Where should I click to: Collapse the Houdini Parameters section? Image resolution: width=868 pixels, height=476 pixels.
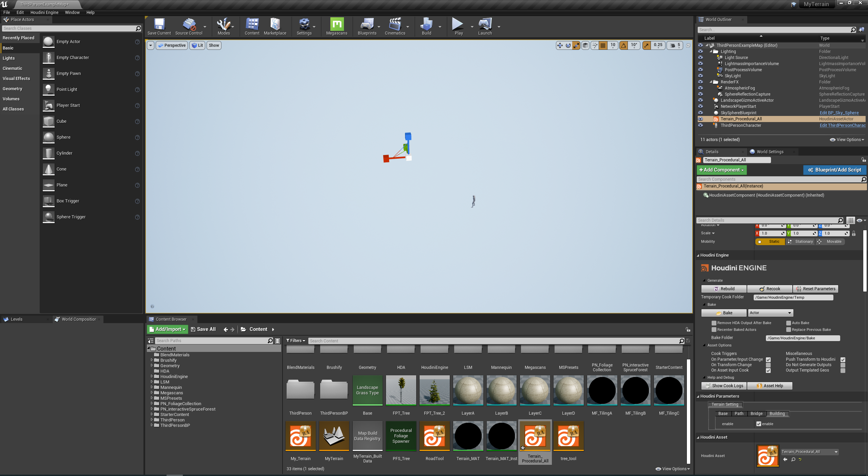(698, 396)
